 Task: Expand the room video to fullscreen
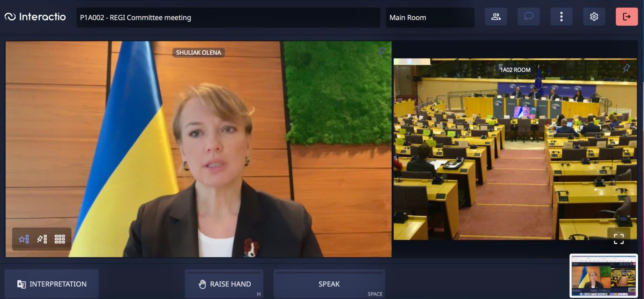[x=619, y=239]
